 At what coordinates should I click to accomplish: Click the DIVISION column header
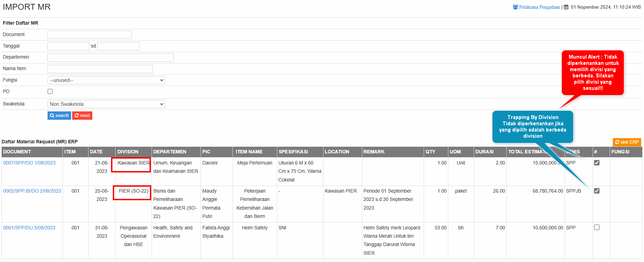128,152
